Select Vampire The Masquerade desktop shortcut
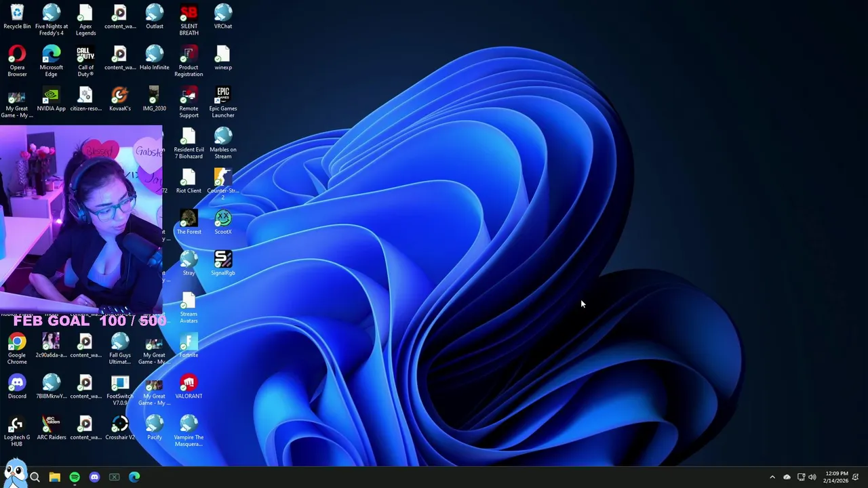The width and height of the screenshot is (868, 488). coord(189,431)
